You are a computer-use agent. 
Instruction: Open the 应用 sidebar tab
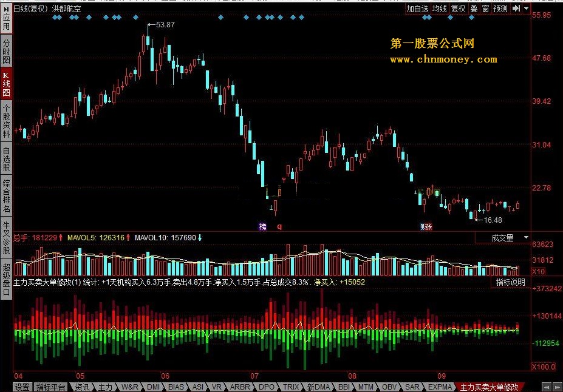click(x=6, y=18)
